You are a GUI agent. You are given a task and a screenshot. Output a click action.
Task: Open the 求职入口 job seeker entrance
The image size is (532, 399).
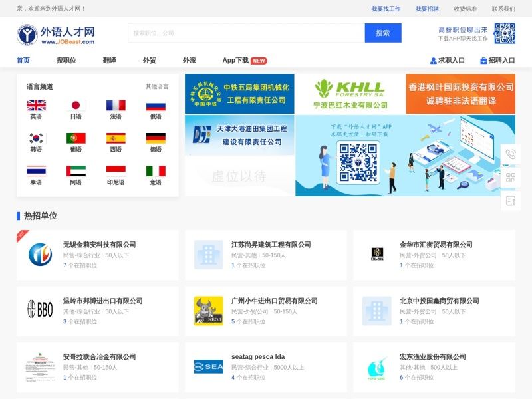447,61
